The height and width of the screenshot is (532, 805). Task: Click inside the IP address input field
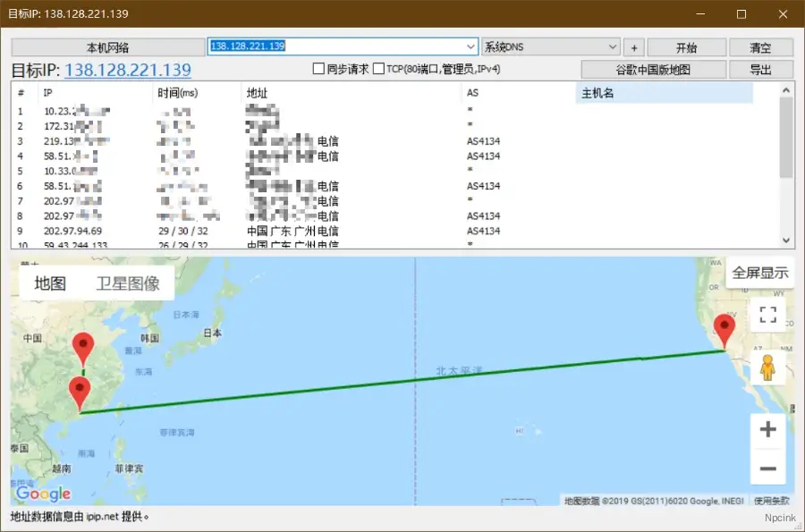[x=340, y=46]
